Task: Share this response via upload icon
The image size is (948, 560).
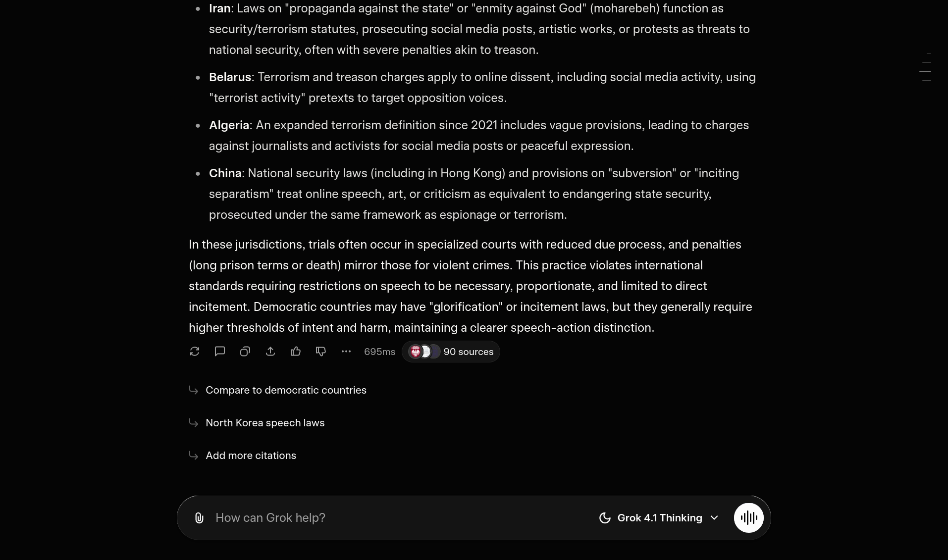Action: click(x=270, y=352)
